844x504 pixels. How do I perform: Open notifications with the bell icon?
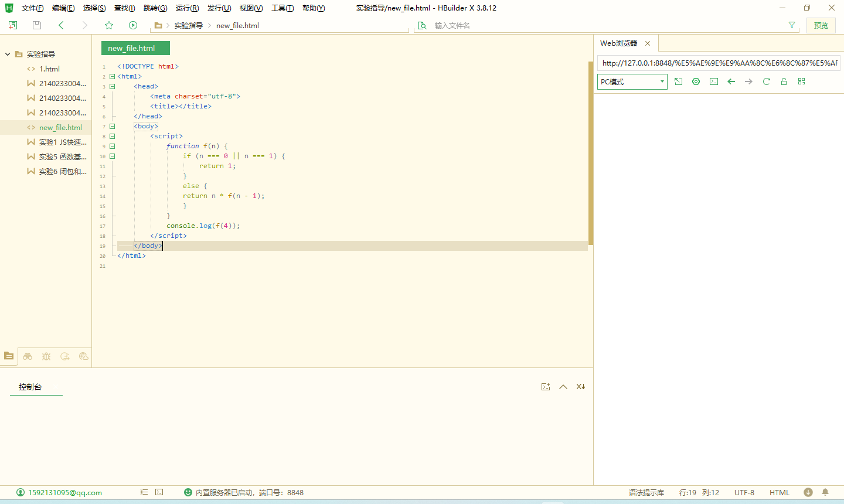coord(825,492)
